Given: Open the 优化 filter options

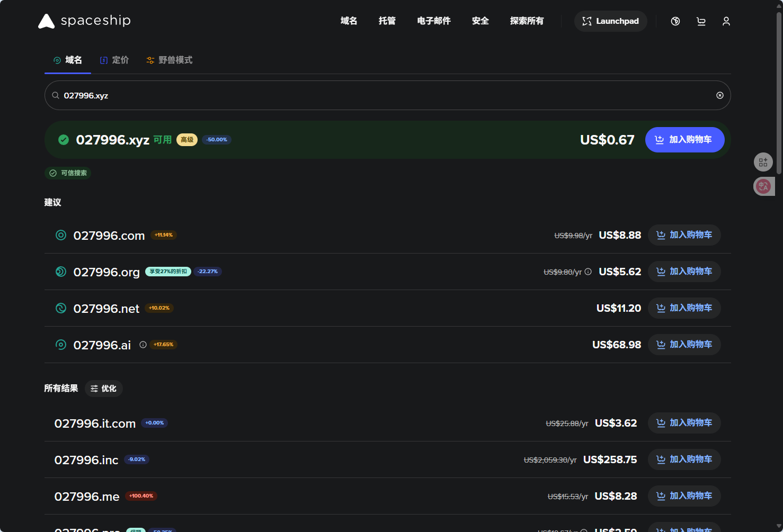Looking at the screenshot, I should tap(104, 389).
